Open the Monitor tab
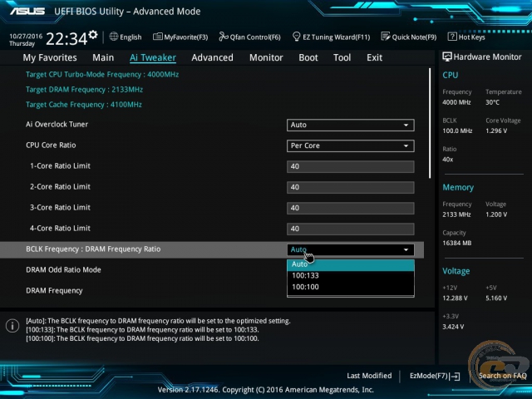The height and width of the screenshot is (399, 532). tap(266, 57)
